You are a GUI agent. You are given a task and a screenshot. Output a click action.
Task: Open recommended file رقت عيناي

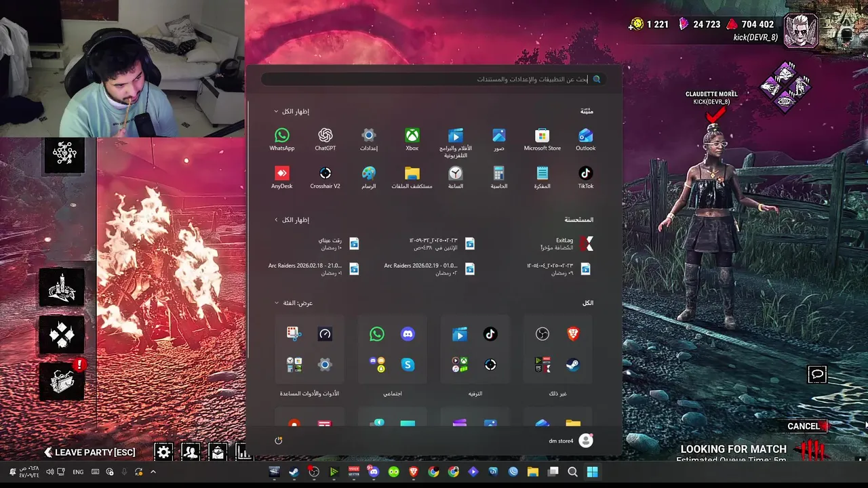[338, 244]
